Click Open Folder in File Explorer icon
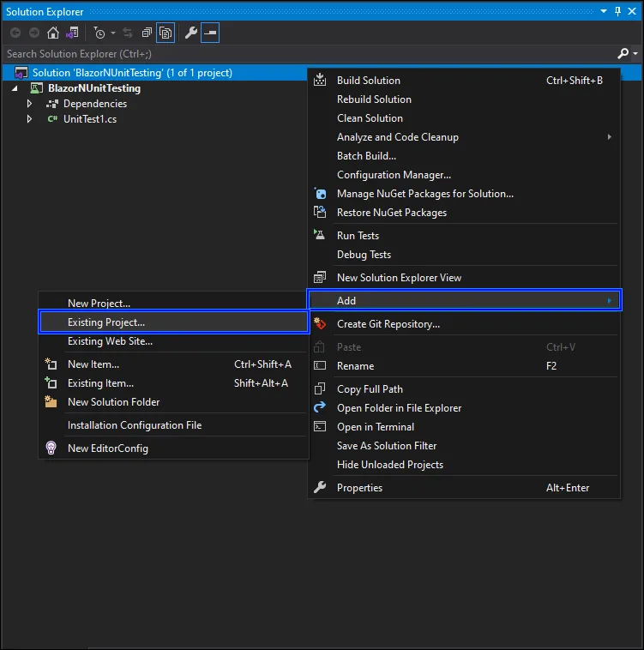Screen dimensions: 644x650 [x=320, y=407]
